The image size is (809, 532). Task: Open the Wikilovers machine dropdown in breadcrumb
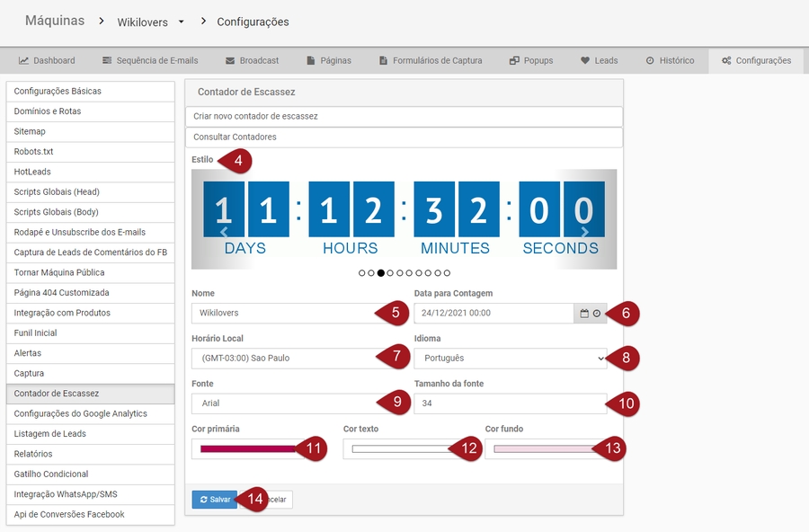(x=181, y=22)
